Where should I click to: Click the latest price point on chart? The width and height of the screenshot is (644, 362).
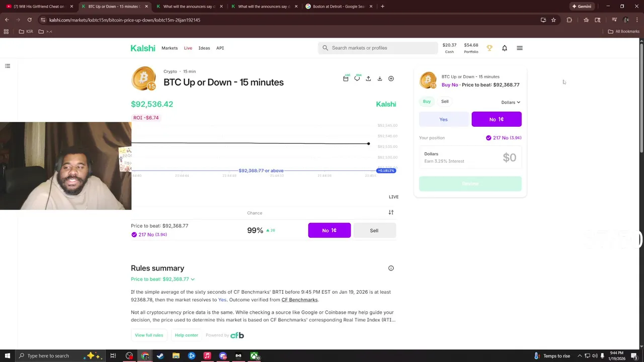pos(368,144)
